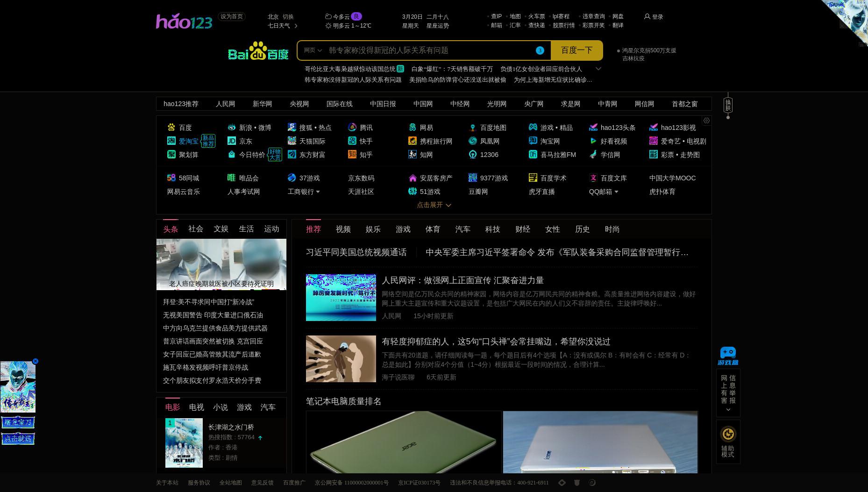
Task: Open headline 拜登:美不寻求同中国打“新冷战”
Action: [x=208, y=302]
